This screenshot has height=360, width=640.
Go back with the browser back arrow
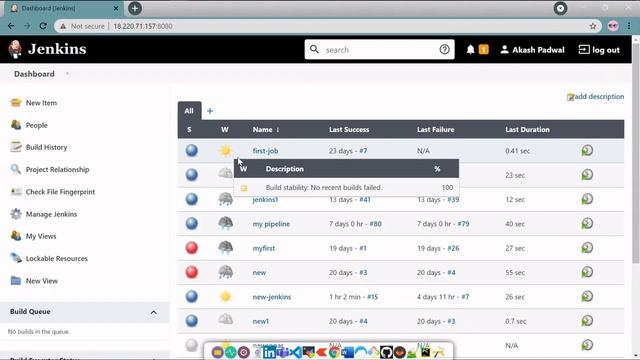[x=11, y=26]
